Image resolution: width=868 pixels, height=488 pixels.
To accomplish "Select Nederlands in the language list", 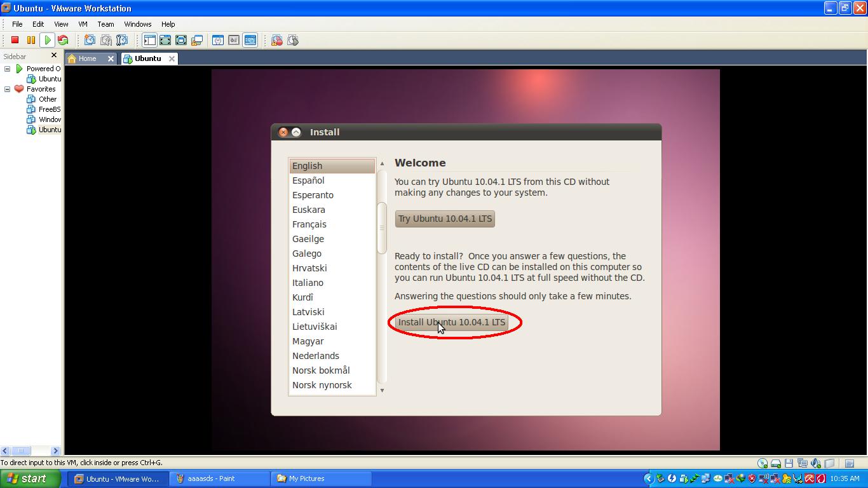I will click(332, 356).
